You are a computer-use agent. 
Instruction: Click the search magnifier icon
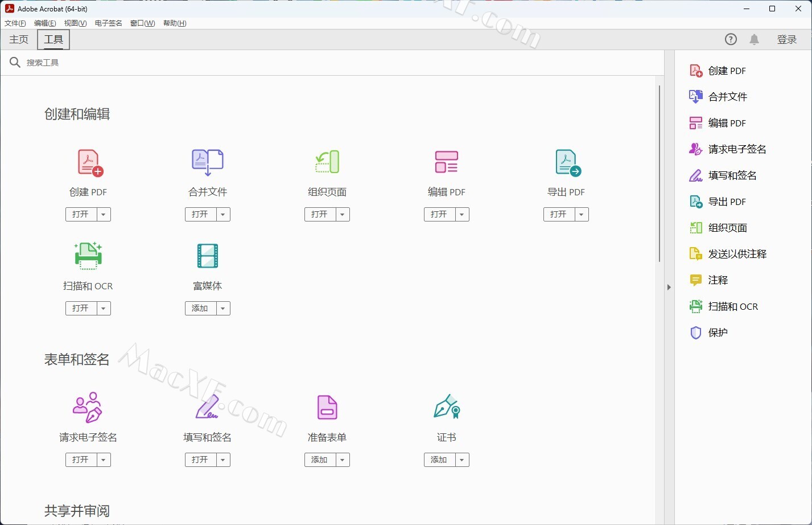(15, 62)
